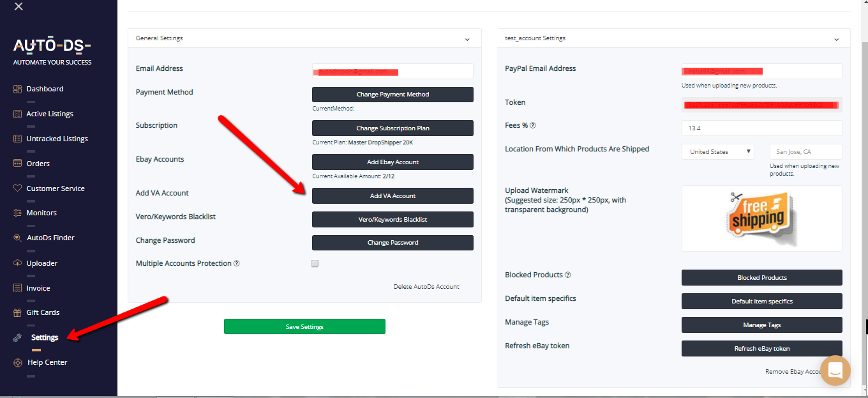Click Change Subscription Plan button
868x398 pixels.
[x=393, y=128]
